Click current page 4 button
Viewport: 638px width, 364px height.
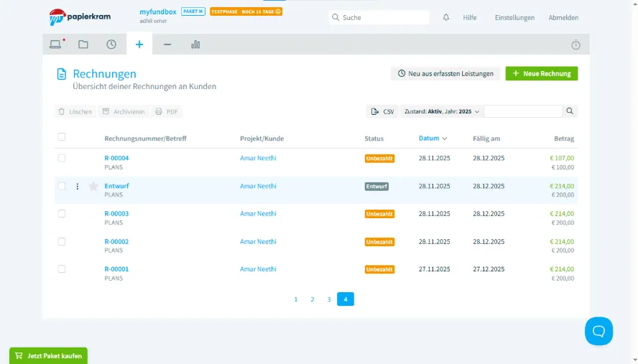tap(346, 299)
